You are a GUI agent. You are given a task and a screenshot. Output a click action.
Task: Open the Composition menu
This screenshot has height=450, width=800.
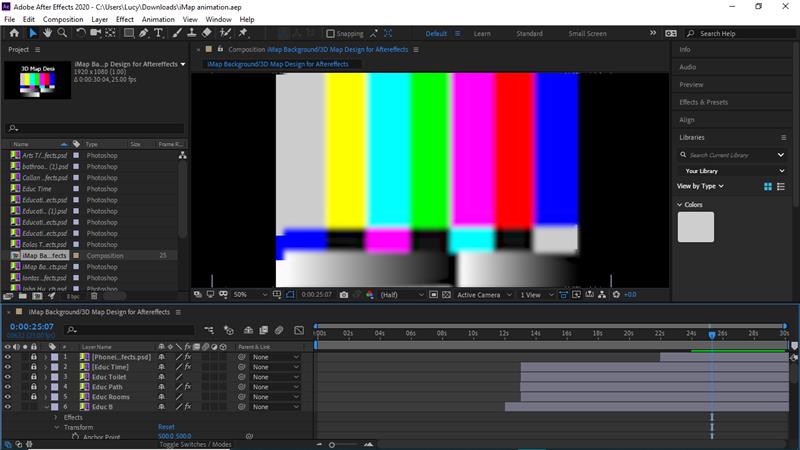pos(63,19)
